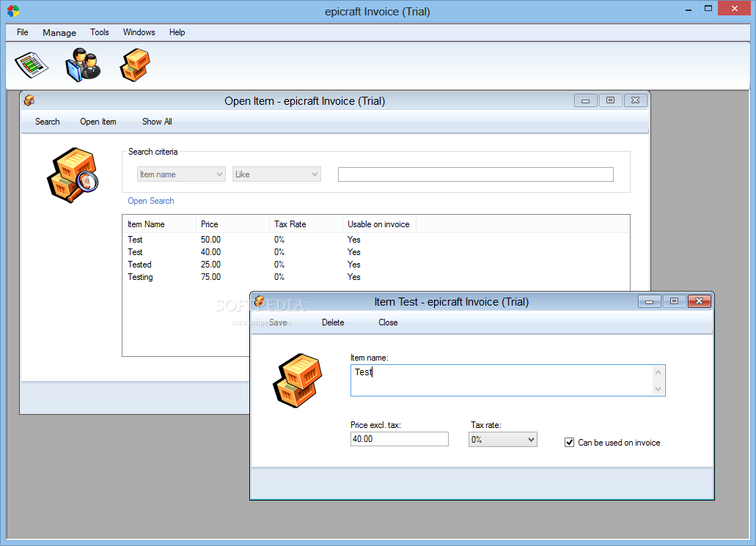
Task: Minimize the main epicraft Invoice window
Action: (689, 9)
